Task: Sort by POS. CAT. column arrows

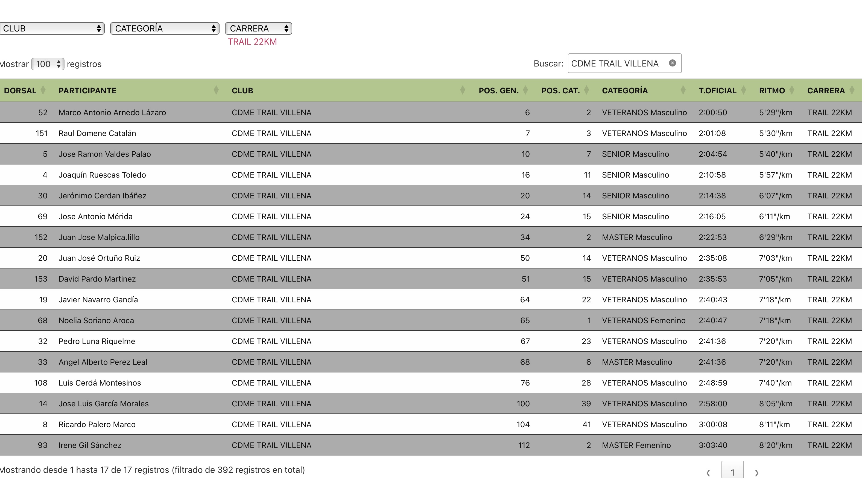Action: [x=586, y=90]
